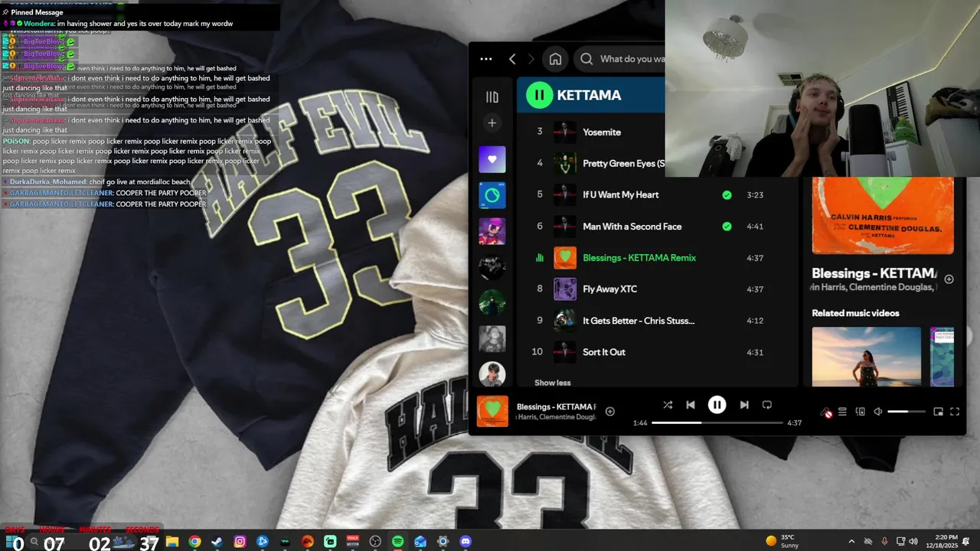The image size is (980, 551).
Task: Open the play queue
Action: tap(842, 412)
